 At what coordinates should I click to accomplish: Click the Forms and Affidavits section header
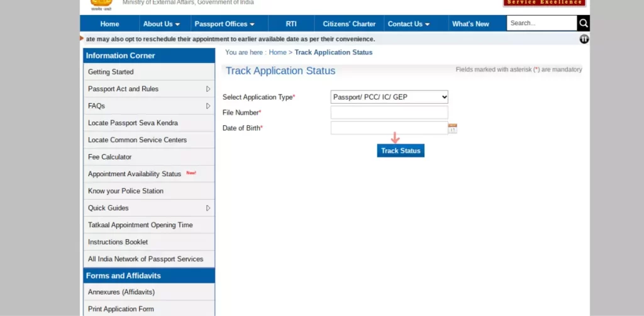pos(149,275)
